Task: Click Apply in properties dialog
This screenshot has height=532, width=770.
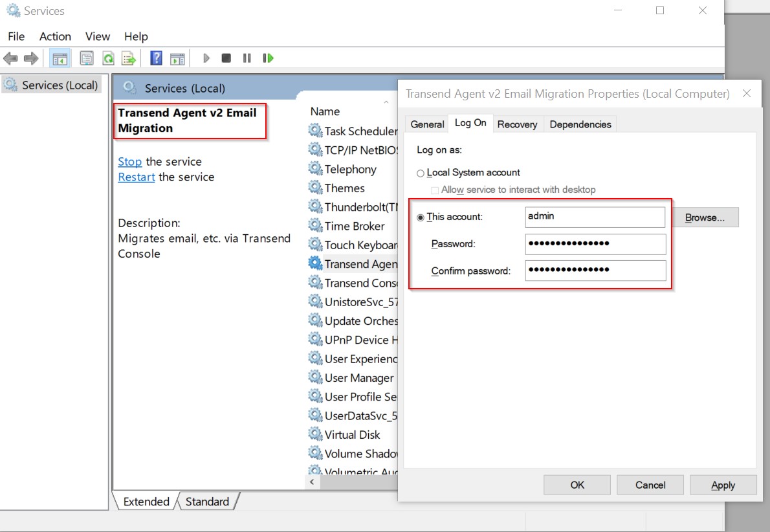Action: 723,485
